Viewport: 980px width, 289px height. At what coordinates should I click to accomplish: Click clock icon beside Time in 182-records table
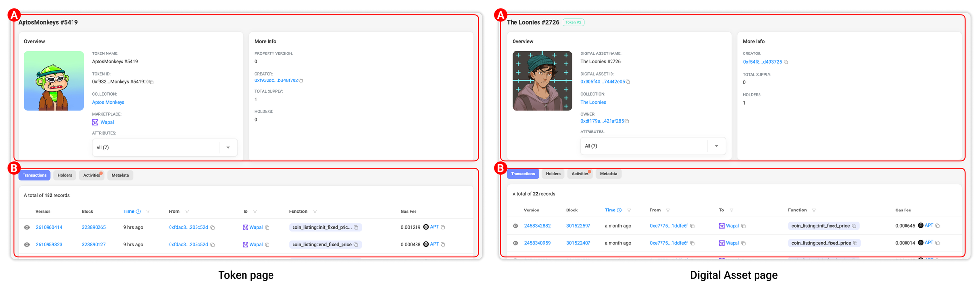click(x=138, y=212)
